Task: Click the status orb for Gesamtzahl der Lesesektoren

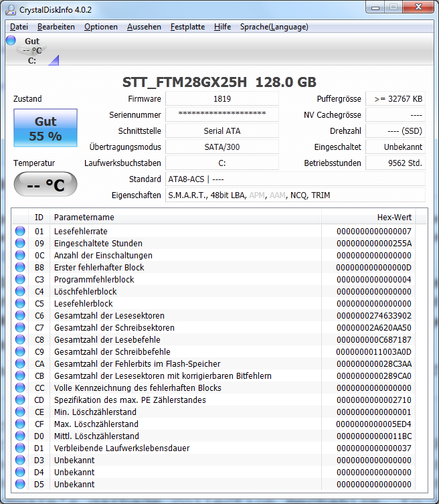Action: point(20,315)
